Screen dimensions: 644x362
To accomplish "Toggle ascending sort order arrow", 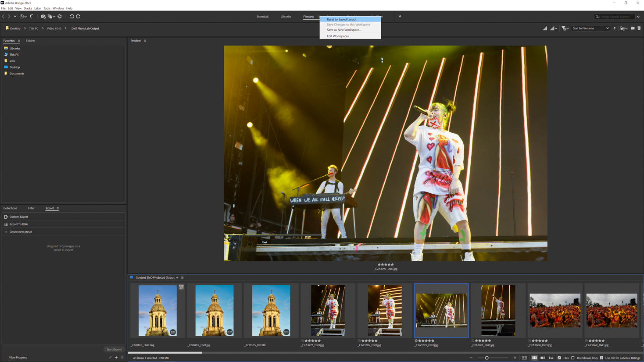I will (x=615, y=28).
